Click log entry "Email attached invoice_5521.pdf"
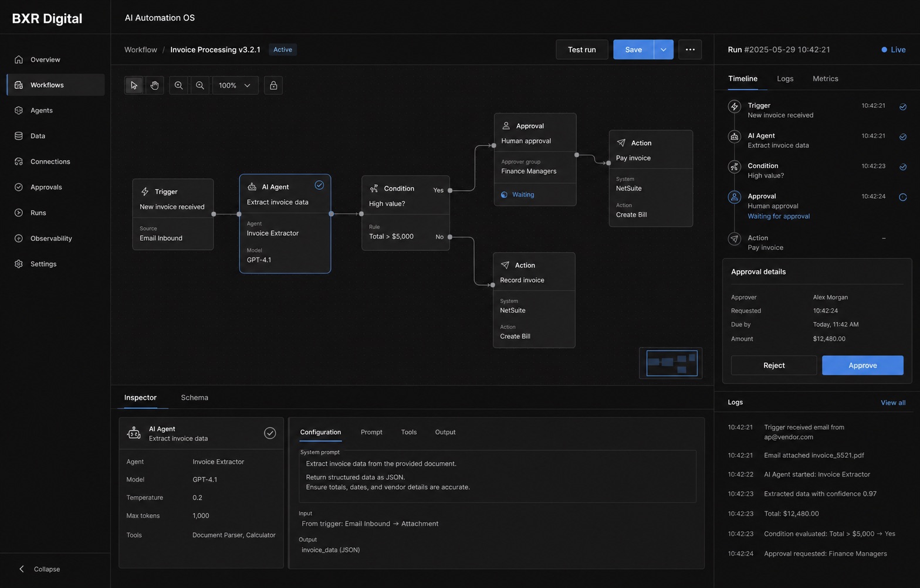Viewport: 920px width, 588px height. (814, 456)
